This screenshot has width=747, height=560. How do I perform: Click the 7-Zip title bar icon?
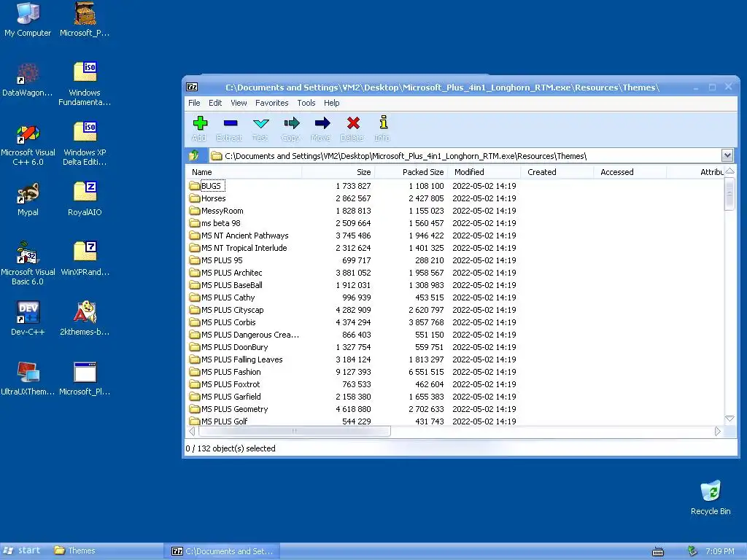coord(192,87)
